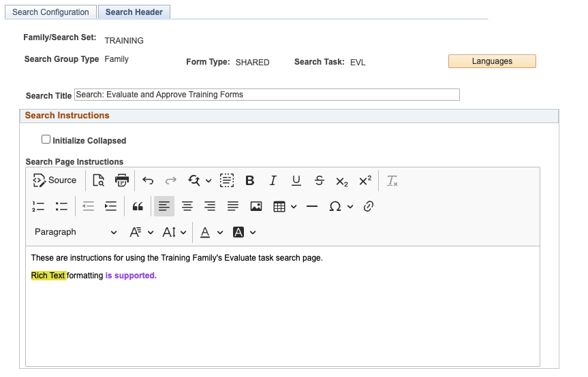Switch to the Search Configuration tab
The height and width of the screenshot is (377, 588).
coord(50,12)
